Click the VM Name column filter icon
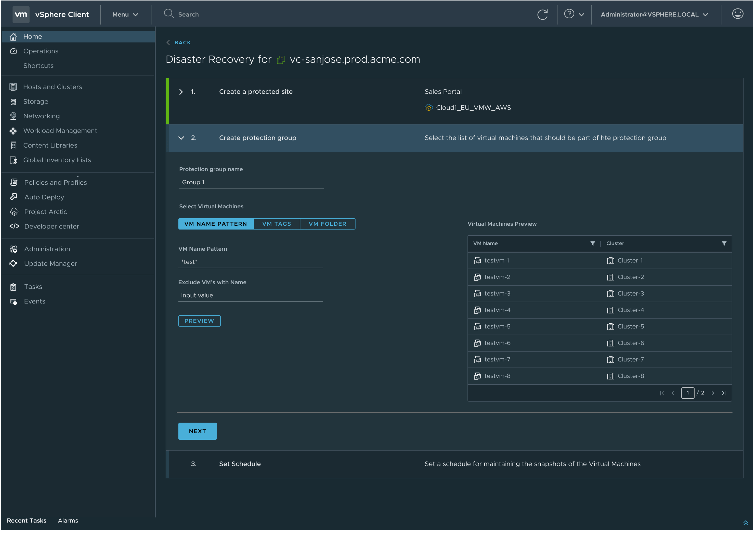 tap(593, 244)
